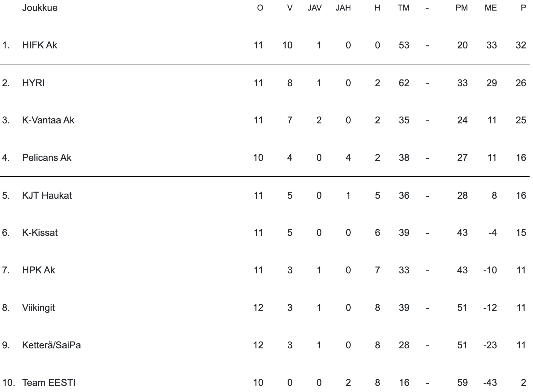The image size is (533, 392).
Task: Click the O games-played column header
Action: click(x=260, y=8)
